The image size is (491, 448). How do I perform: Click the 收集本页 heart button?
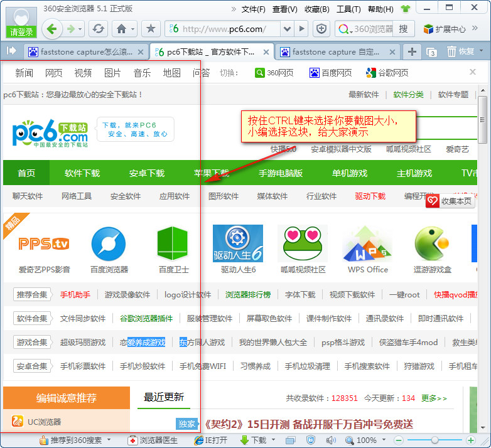coord(450,201)
